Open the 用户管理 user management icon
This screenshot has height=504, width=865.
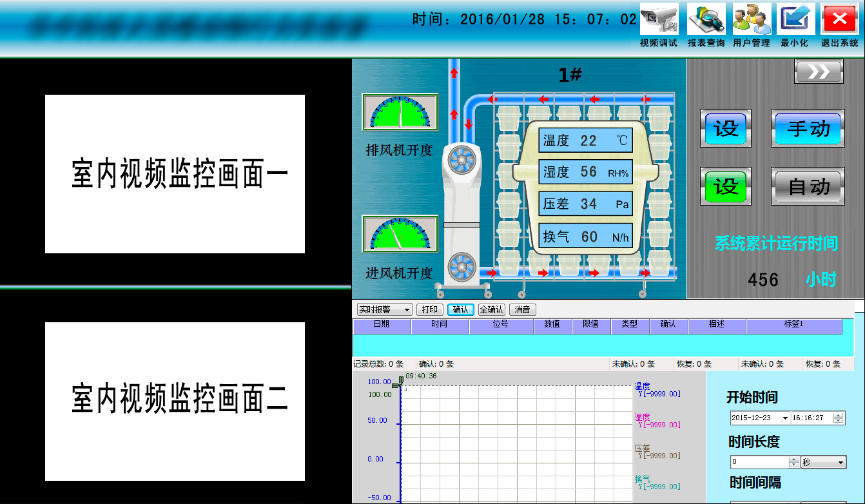point(752,19)
